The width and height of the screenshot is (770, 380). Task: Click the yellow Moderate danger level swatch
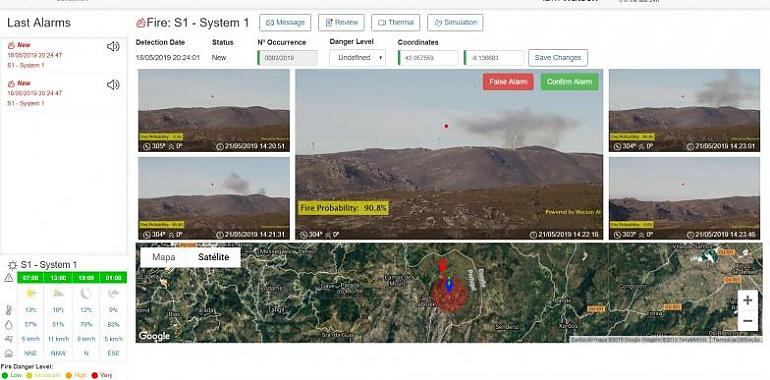tap(28, 375)
